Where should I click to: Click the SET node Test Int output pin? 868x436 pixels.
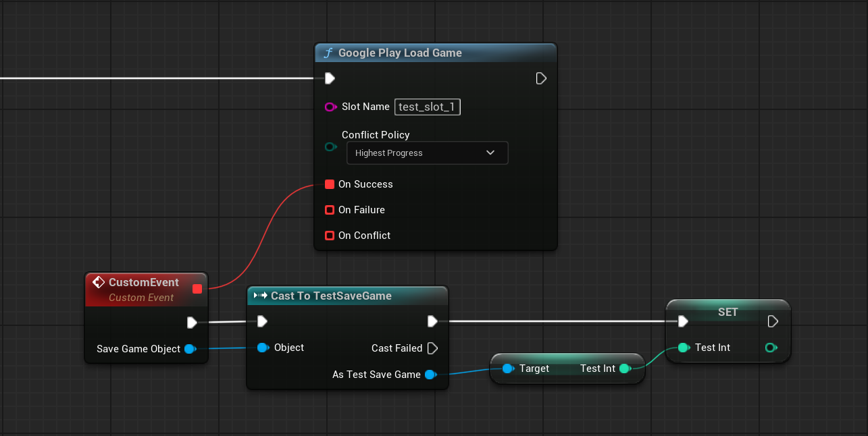771,348
